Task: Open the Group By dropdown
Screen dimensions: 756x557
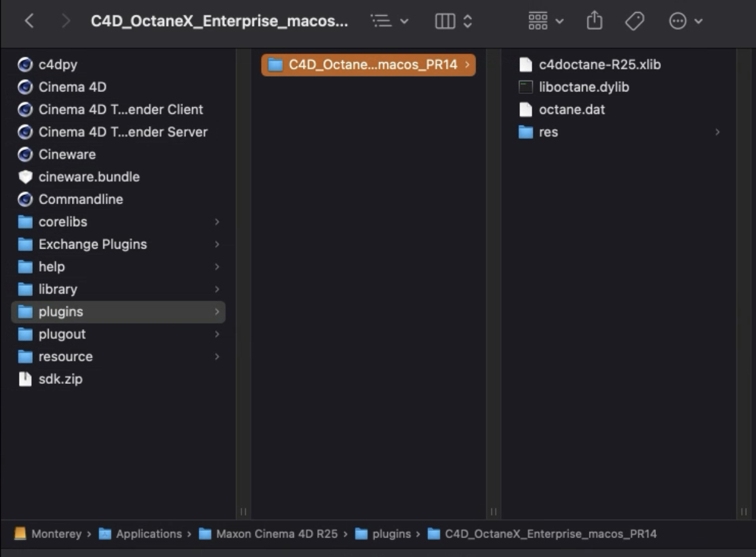Action: [546, 21]
